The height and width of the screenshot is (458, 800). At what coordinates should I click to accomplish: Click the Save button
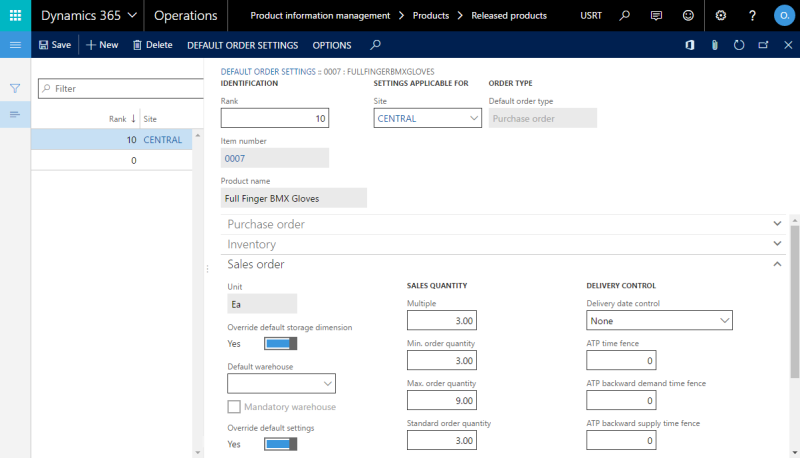(x=55, y=45)
